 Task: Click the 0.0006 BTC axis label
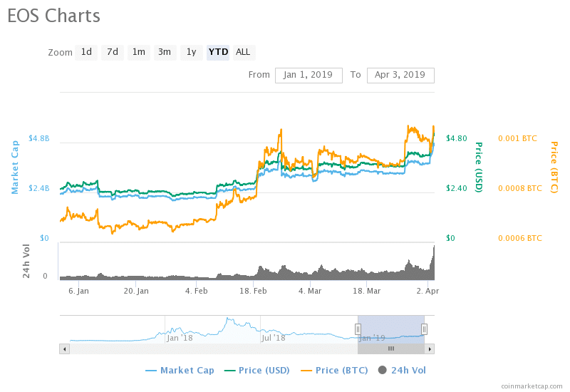tap(520, 238)
